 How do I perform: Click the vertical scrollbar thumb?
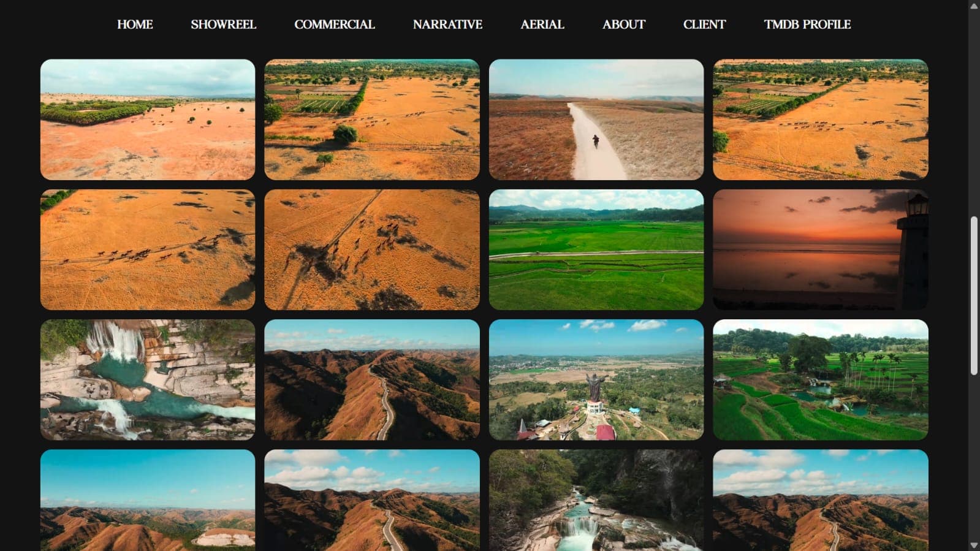pos(974,295)
